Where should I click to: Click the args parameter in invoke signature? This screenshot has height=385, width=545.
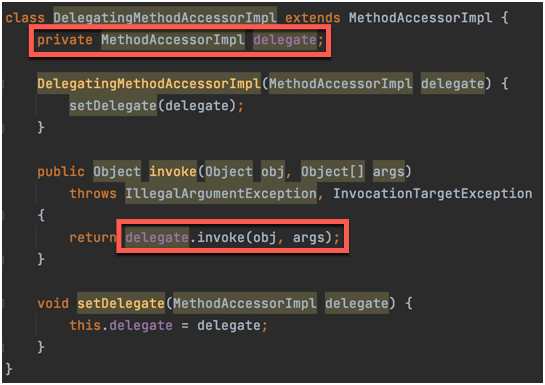coord(389,171)
